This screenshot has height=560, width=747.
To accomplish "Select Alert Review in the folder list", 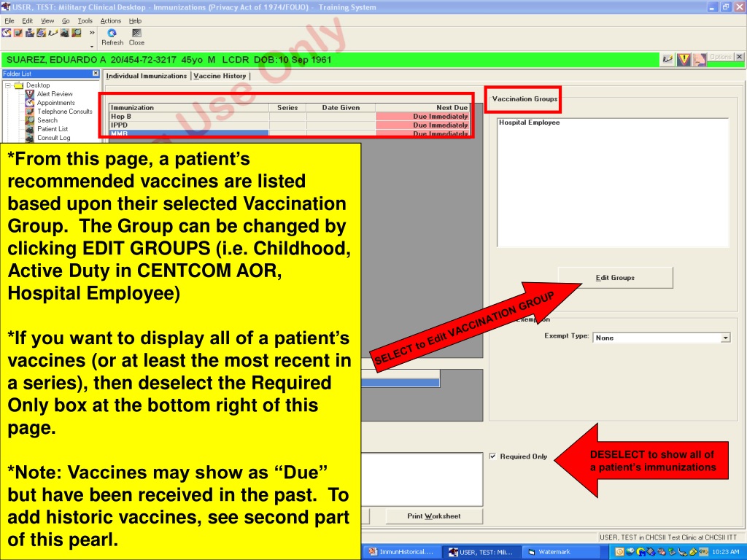I will coord(55,94).
